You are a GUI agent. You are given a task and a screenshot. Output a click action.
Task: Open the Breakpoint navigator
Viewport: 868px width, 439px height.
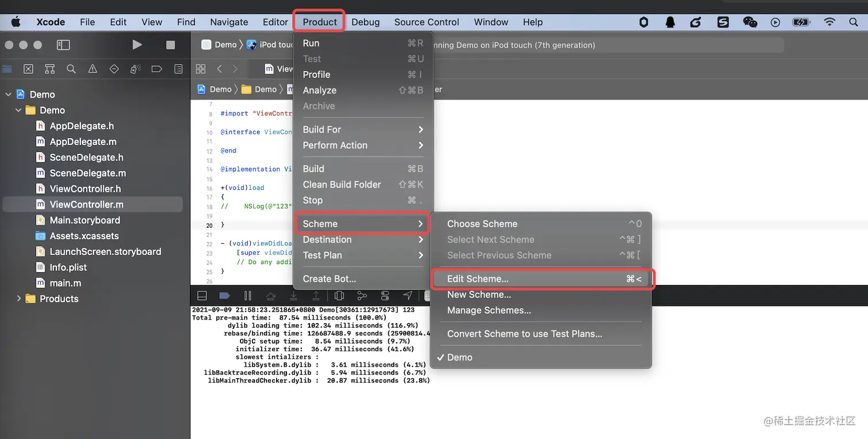157,69
